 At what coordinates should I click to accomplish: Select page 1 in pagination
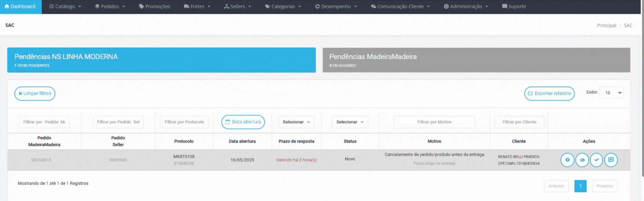click(x=580, y=186)
